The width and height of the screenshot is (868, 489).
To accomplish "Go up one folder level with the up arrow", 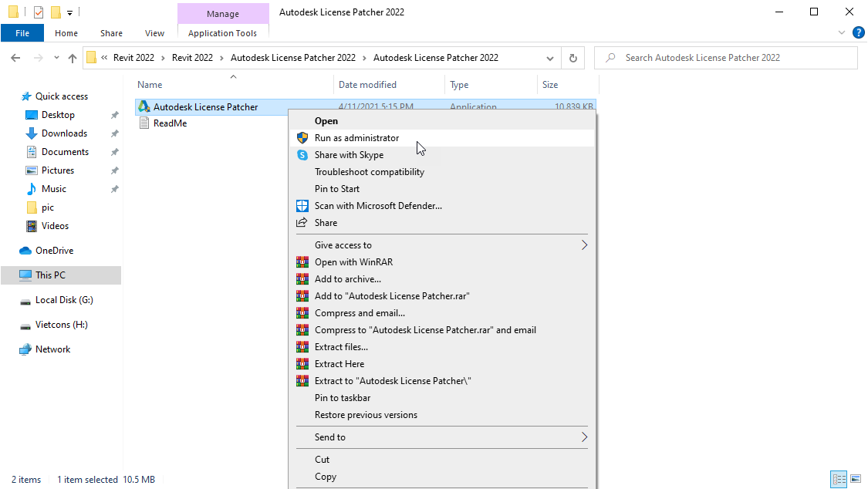I will coord(72,58).
